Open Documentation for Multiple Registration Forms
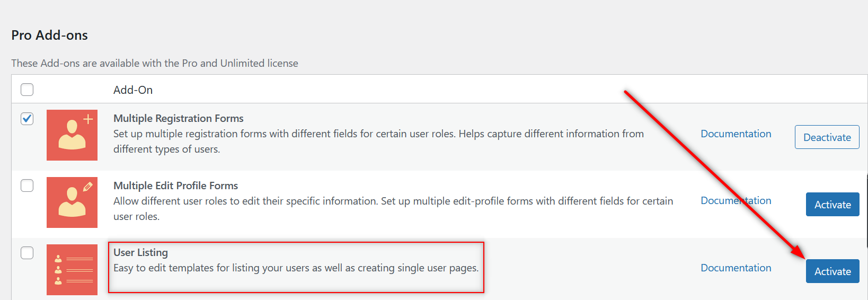This screenshot has width=868, height=300. tap(736, 134)
